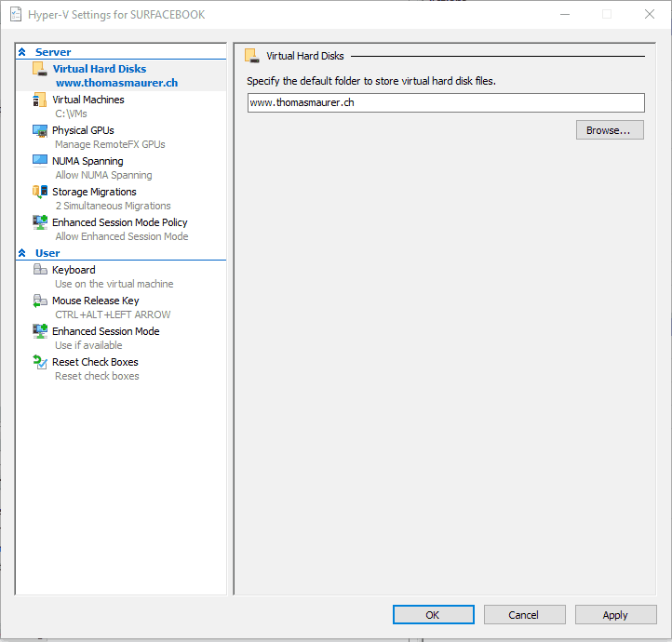This screenshot has width=672, height=642.
Task: Click the sidebar 'www.thomasmaurer.ch' path text
Action: point(117,83)
